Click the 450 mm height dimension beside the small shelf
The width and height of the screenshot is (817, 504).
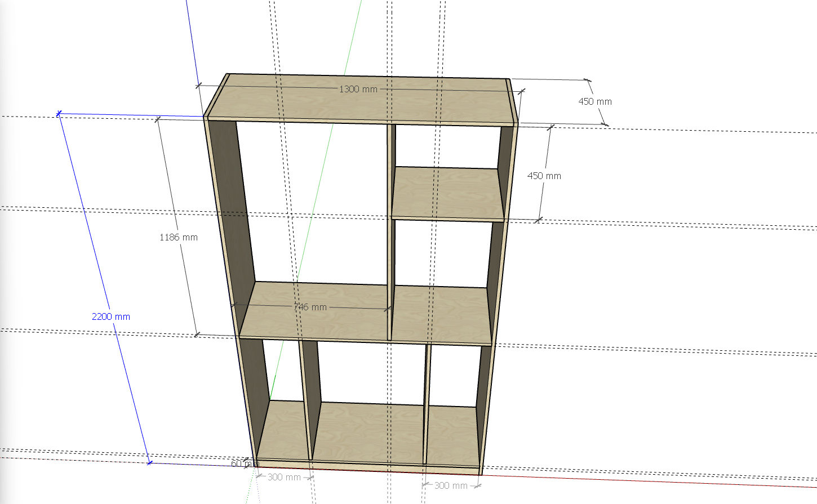tap(544, 176)
